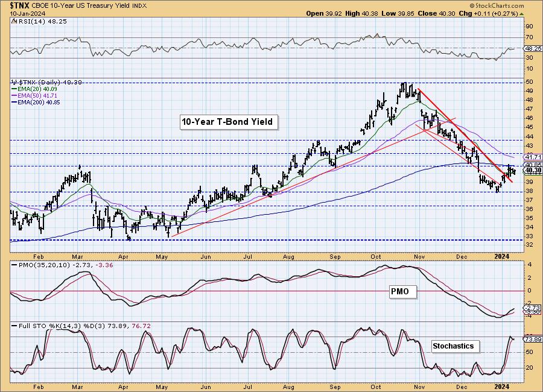
Task: Click '2024' on the price chart date axis
Action: pyautogui.click(x=502, y=256)
